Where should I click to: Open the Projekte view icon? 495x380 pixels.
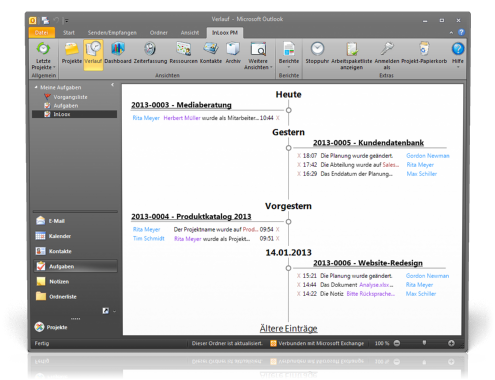[x=72, y=53]
